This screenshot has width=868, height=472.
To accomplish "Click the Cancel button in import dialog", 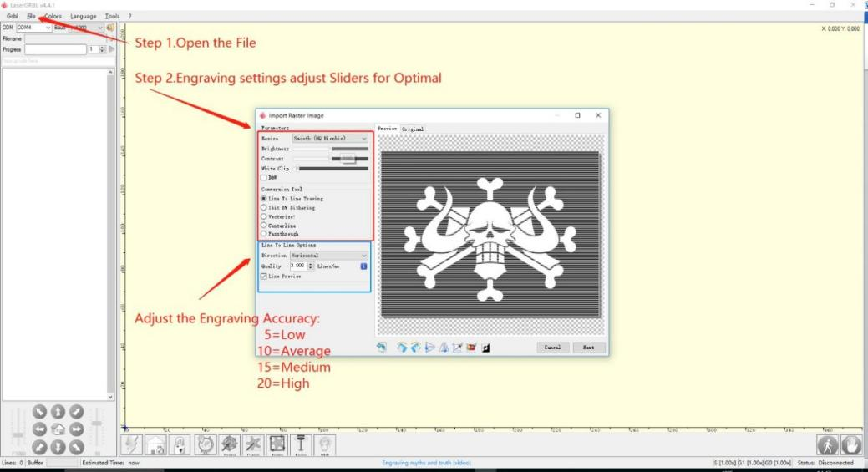I will pos(553,348).
